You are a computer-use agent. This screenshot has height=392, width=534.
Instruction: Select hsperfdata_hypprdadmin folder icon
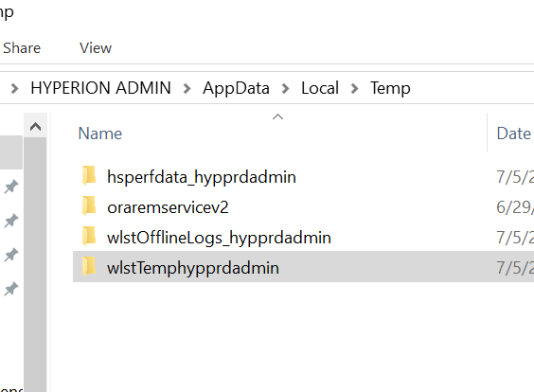coord(89,176)
